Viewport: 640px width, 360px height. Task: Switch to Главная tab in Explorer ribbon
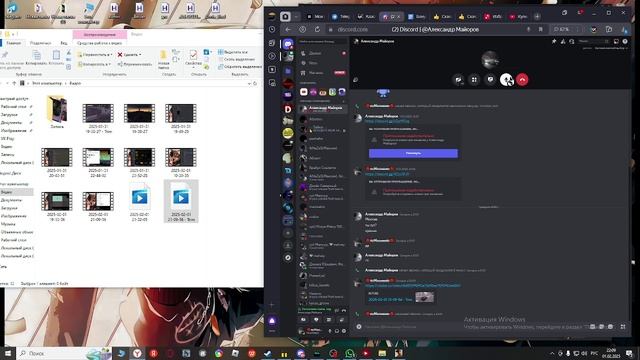[13, 43]
